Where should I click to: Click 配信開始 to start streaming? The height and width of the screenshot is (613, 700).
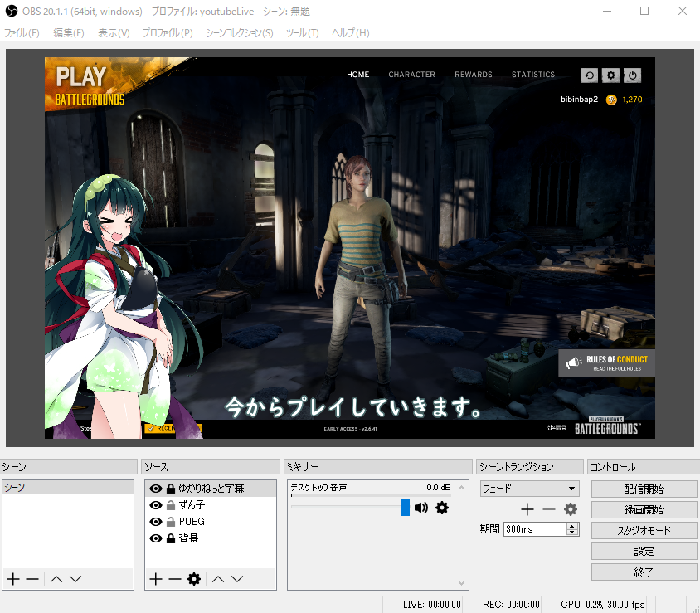[x=644, y=489]
